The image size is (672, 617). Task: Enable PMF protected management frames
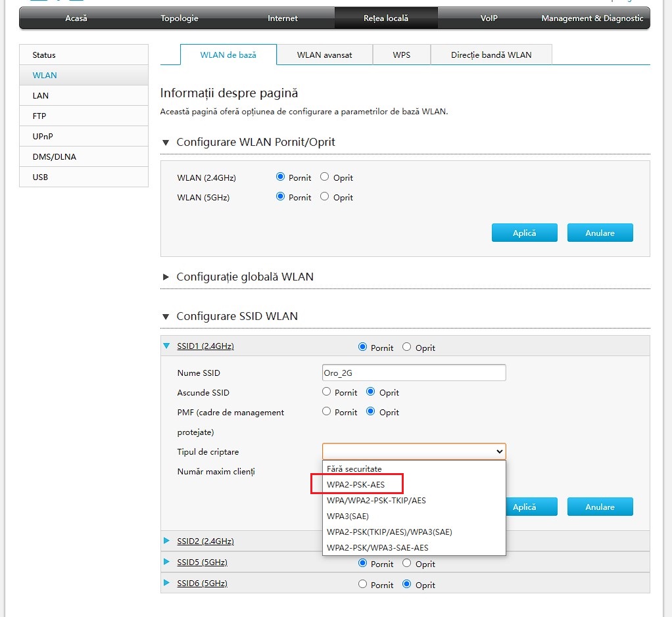[326, 412]
